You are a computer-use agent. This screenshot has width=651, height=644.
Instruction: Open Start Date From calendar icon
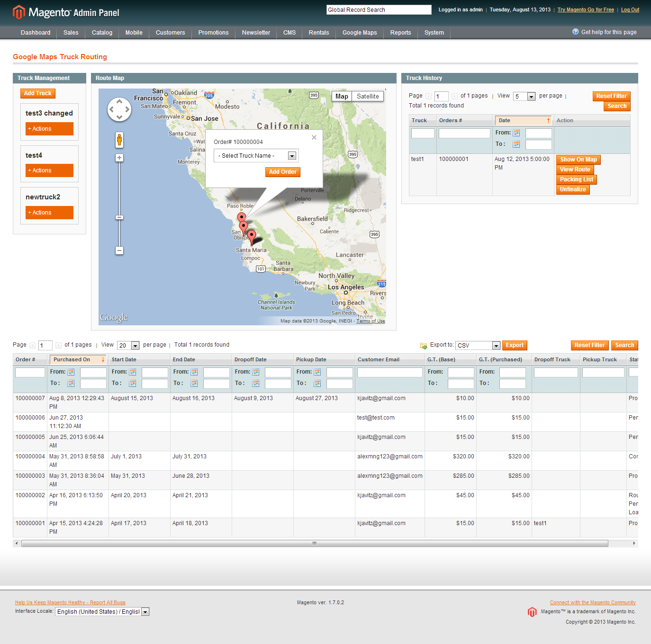[x=133, y=372]
